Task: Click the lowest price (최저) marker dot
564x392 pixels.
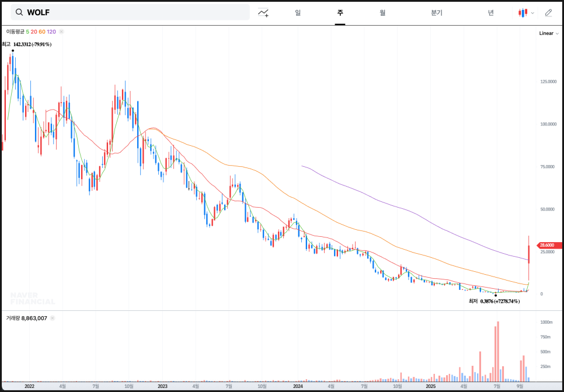Action: click(496, 295)
